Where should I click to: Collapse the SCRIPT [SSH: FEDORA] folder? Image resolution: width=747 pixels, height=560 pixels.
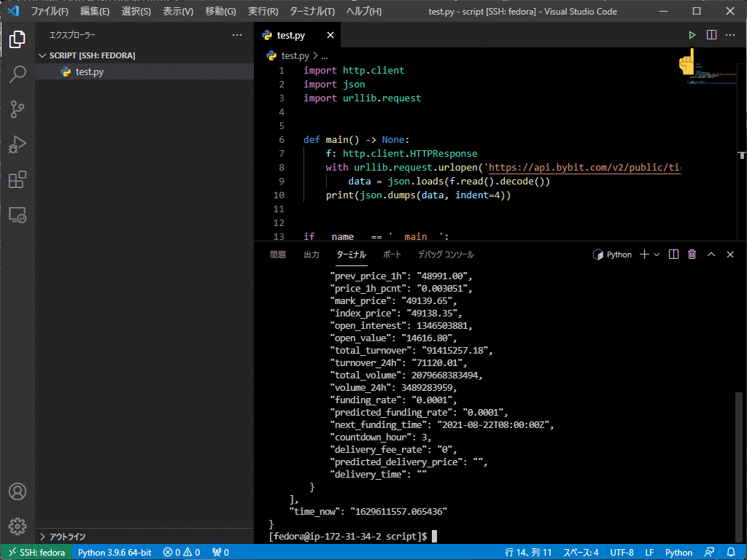(144, 55)
